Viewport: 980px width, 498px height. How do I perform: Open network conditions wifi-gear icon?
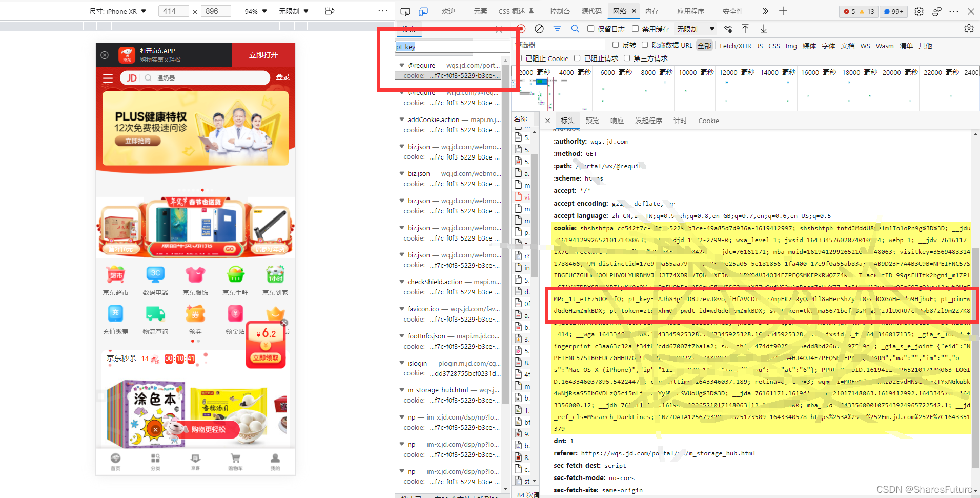(728, 29)
